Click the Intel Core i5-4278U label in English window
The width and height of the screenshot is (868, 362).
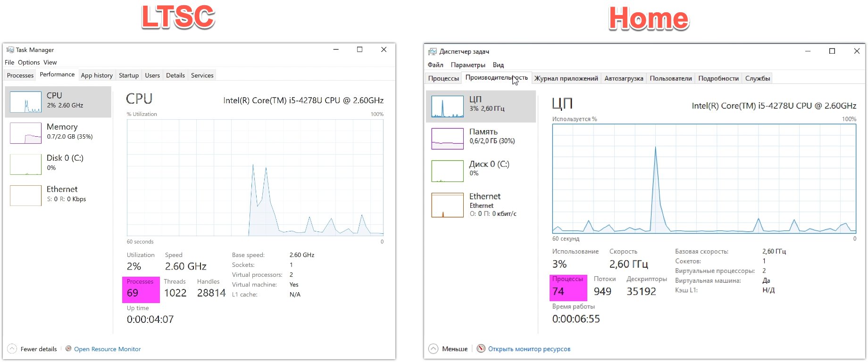tap(303, 100)
